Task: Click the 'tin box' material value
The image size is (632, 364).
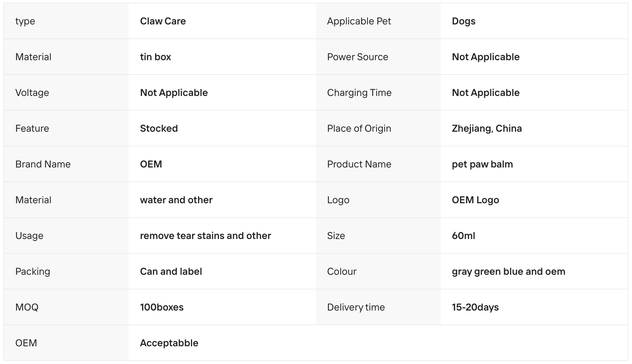Action: click(155, 57)
